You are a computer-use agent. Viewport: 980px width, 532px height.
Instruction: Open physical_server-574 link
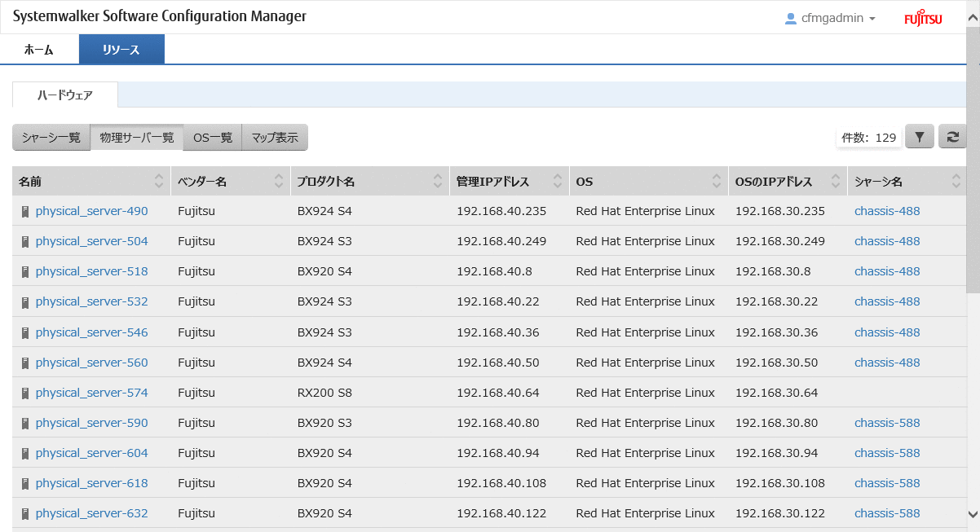[x=92, y=393]
